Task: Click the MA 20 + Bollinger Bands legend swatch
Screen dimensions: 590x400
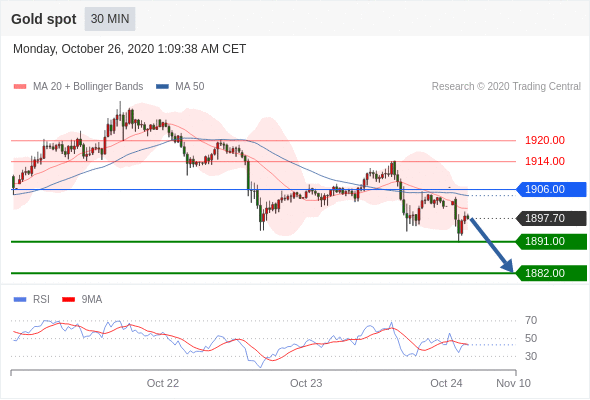Action: [x=20, y=87]
